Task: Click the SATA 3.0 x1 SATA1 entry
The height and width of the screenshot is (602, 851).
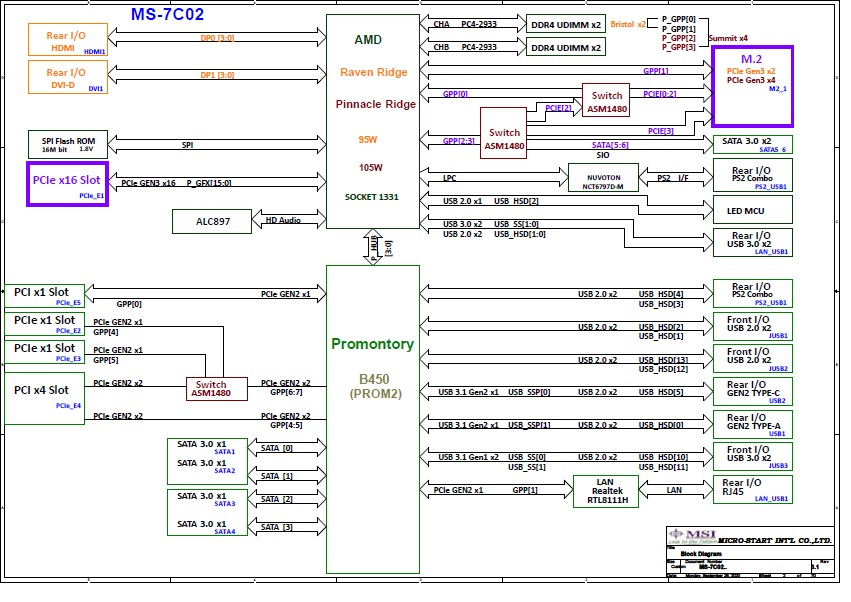Action: (206, 447)
